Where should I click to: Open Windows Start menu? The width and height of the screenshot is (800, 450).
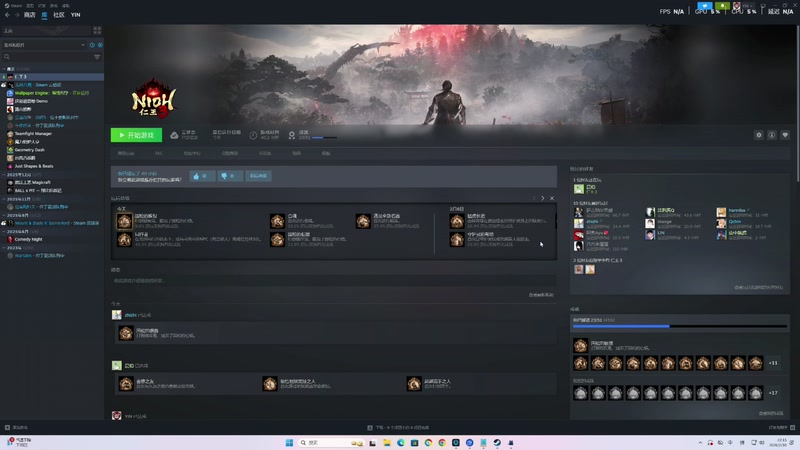click(289, 442)
